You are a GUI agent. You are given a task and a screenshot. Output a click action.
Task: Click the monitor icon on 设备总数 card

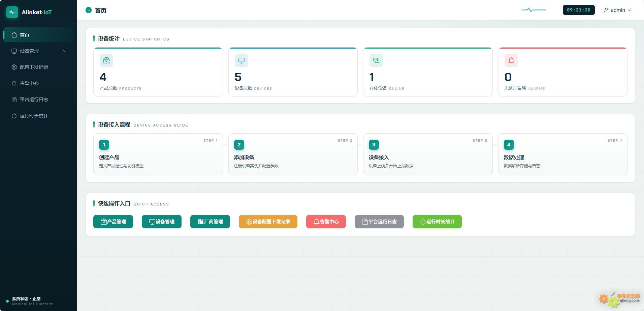pos(241,60)
